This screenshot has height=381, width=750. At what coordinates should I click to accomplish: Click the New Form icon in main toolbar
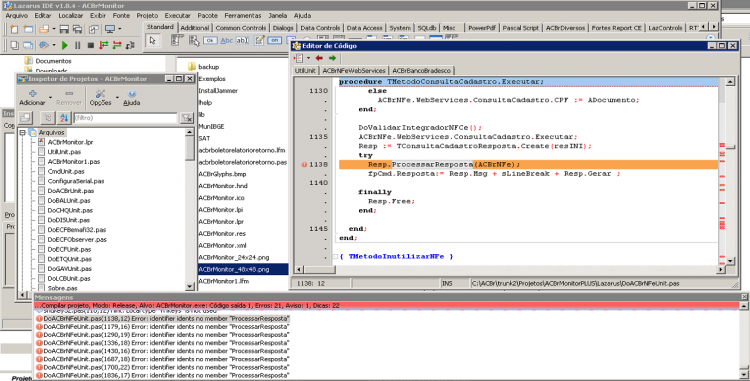(x=28, y=30)
